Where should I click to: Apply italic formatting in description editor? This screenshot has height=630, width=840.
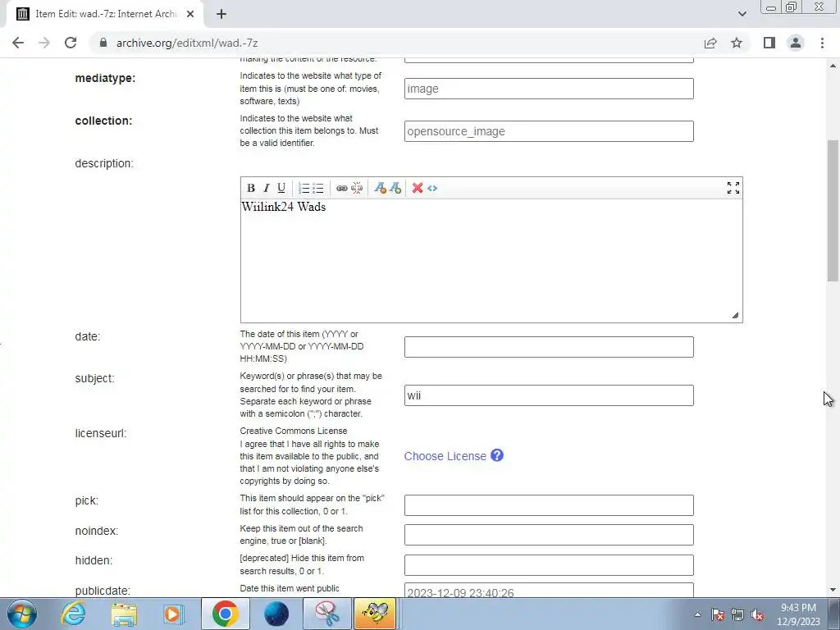click(267, 188)
